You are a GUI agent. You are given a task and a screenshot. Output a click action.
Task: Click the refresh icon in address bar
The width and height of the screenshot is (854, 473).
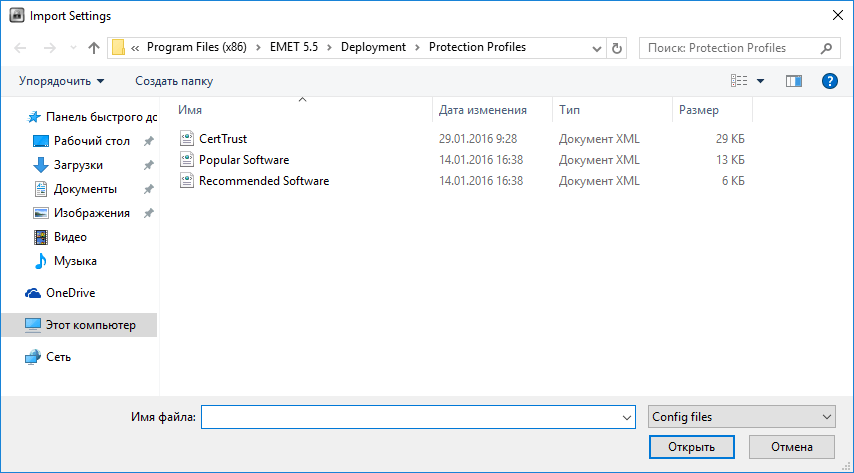617,47
